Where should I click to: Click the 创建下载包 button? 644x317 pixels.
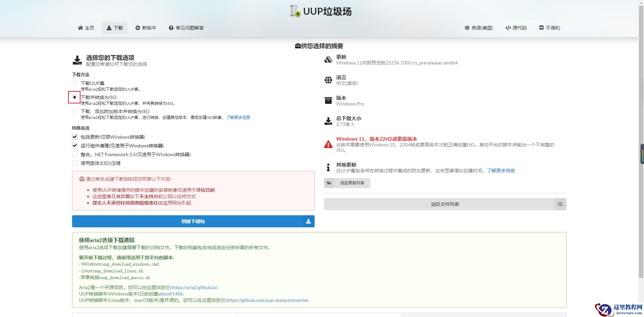coord(193,221)
